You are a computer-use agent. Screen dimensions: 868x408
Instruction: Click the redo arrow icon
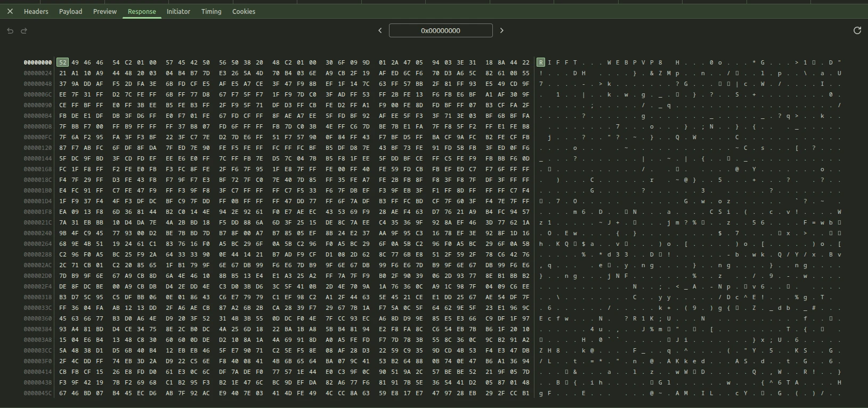(24, 31)
